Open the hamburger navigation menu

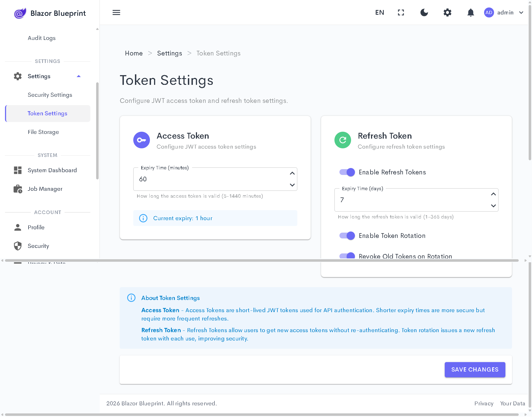(x=116, y=12)
